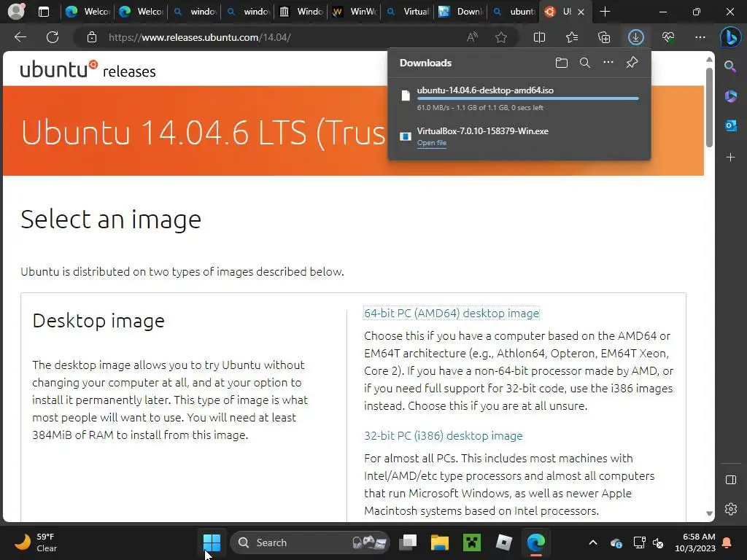The width and height of the screenshot is (747, 560).
Task: Switch to Windows archive tab
Action: tap(301, 12)
